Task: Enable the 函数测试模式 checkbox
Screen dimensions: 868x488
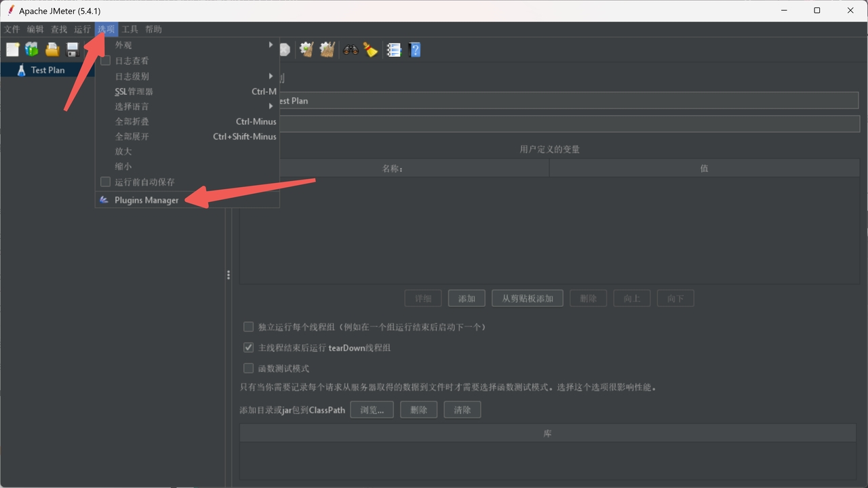Action: (x=248, y=369)
